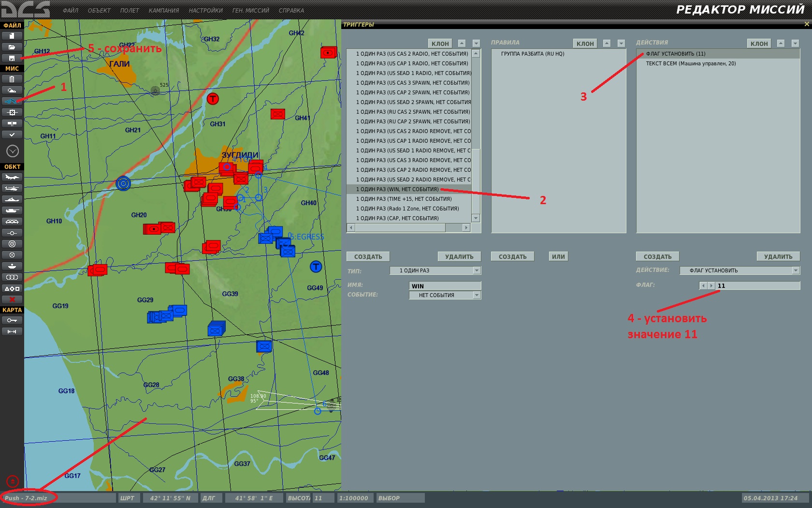Save mission floppy disk icon

(x=12, y=58)
